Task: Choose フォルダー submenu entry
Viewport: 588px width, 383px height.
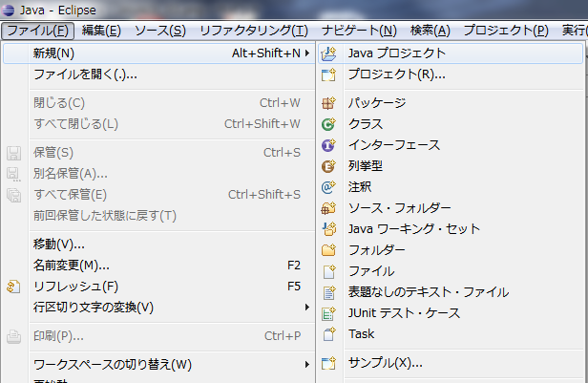Action: tap(451, 250)
